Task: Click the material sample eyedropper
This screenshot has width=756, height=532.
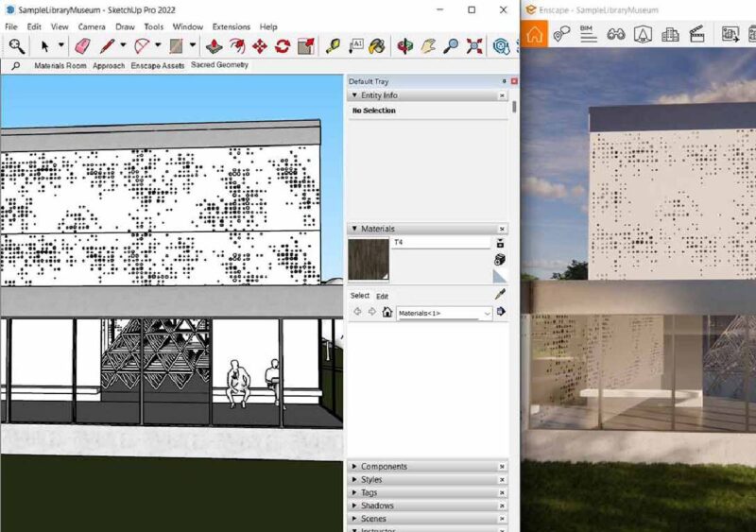Action: tap(500, 294)
